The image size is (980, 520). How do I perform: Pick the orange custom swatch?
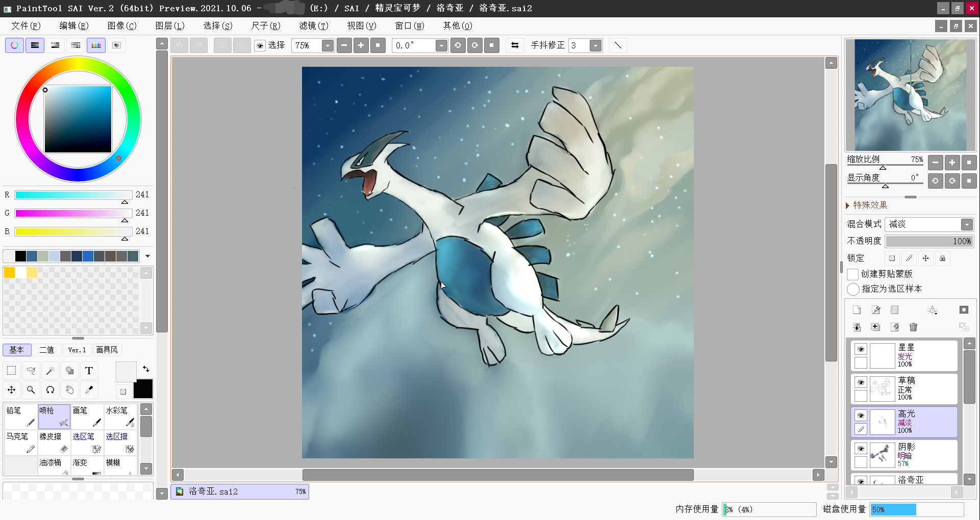click(x=9, y=273)
